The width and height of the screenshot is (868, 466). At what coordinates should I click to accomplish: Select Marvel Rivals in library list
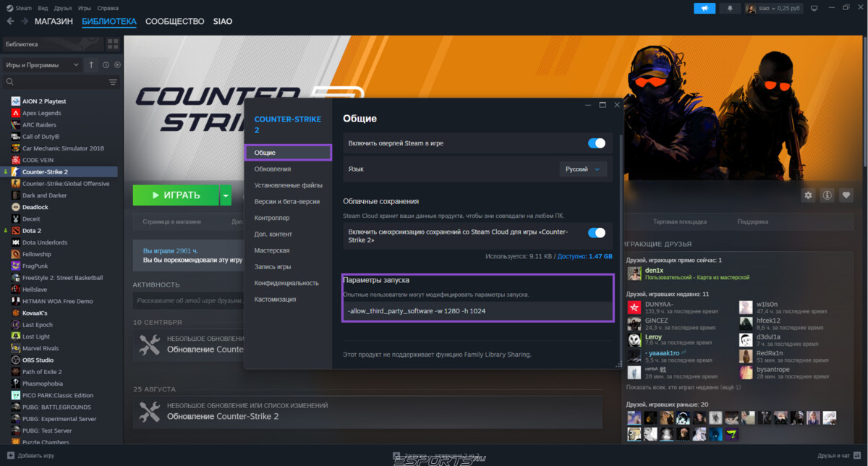tap(41, 348)
